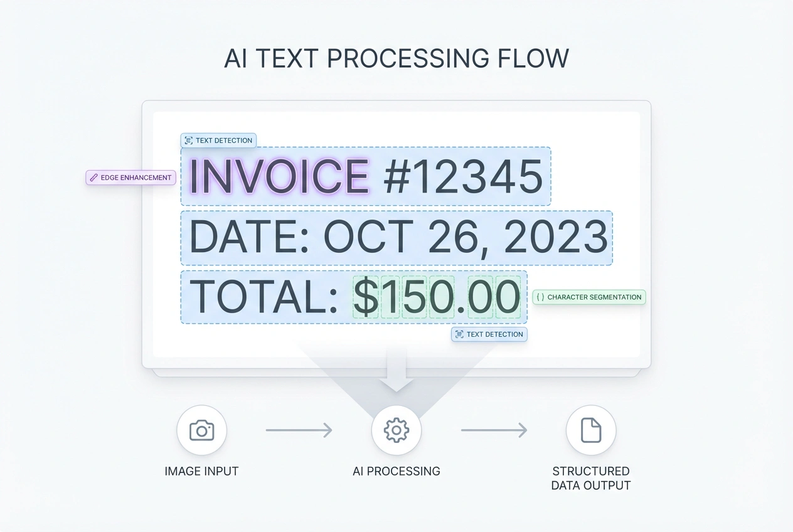The width and height of the screenshot is (793, 532).
Task: Click the TOTAL: word in the document
Action: tap(263, 297)
